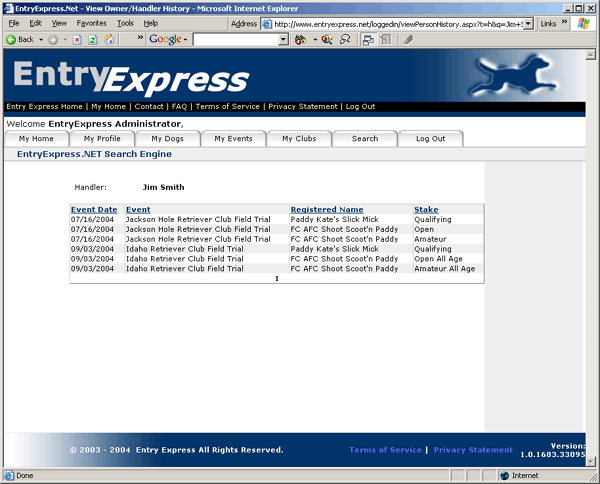
Task: Click the Google toolbar logo
Action: click(x=166, y=40)
